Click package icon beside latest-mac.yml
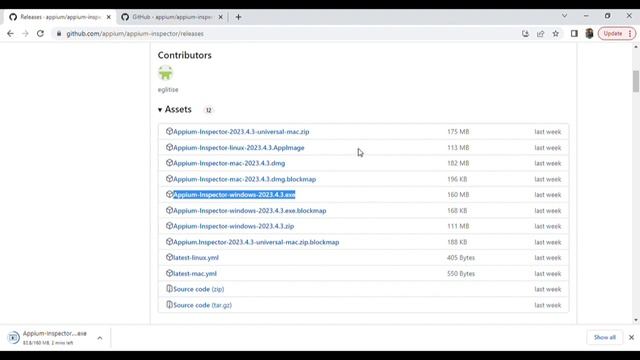The image size is (640, 360). coord(169,273)
